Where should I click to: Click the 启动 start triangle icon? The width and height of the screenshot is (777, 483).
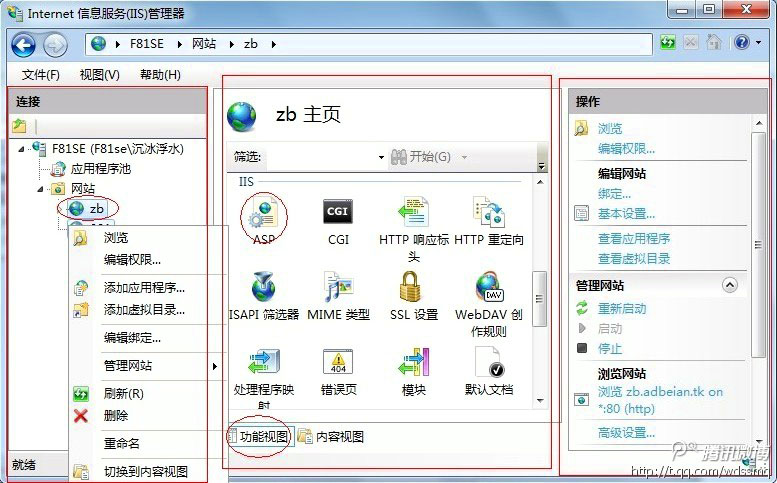click(x=582, y=328)
